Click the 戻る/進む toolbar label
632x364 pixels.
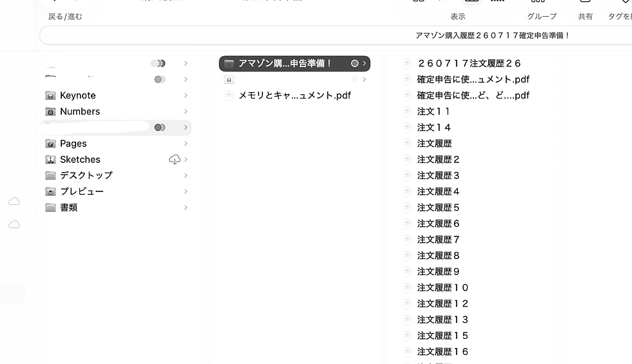pos(65,17)
